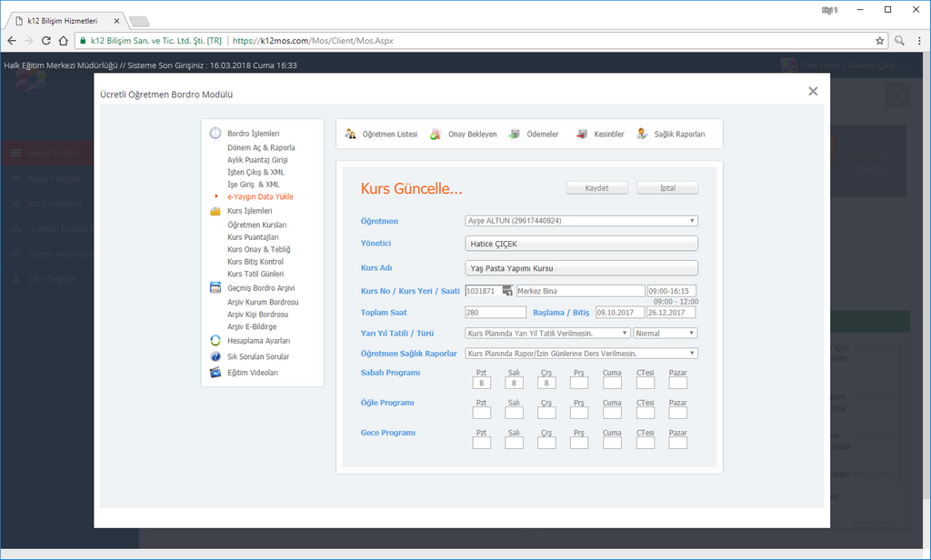Go to Kurs Puantajları
Image resolution: width=931 pixels, height=560 pixels.
[x=253, y=237]
